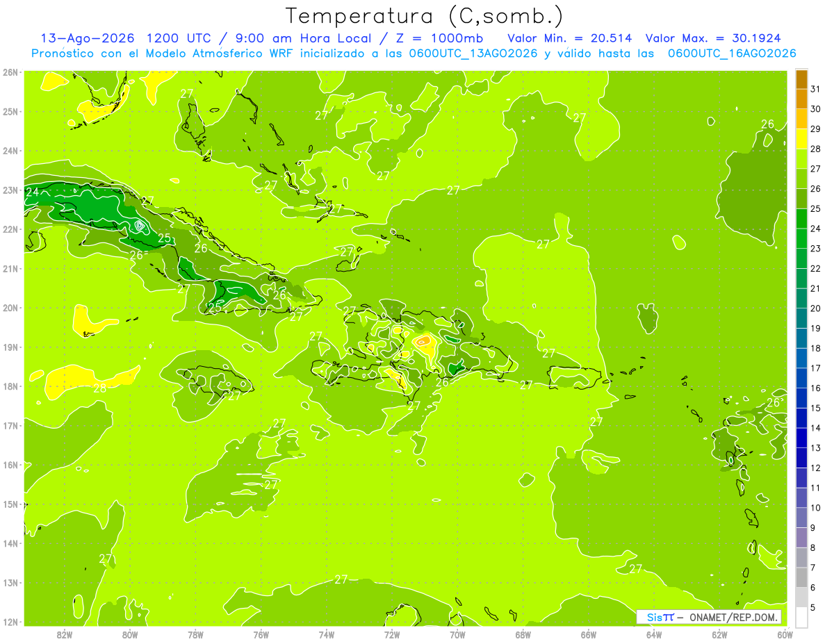Screen dimensions: 834x644
Task: Click the blue colorbar band between 13 and 14
Action: point(801,438)
